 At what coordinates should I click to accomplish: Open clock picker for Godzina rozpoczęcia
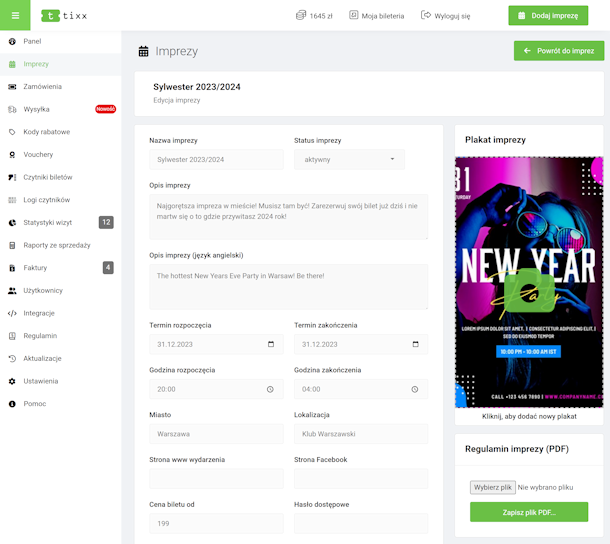click(x=270, y=389)
